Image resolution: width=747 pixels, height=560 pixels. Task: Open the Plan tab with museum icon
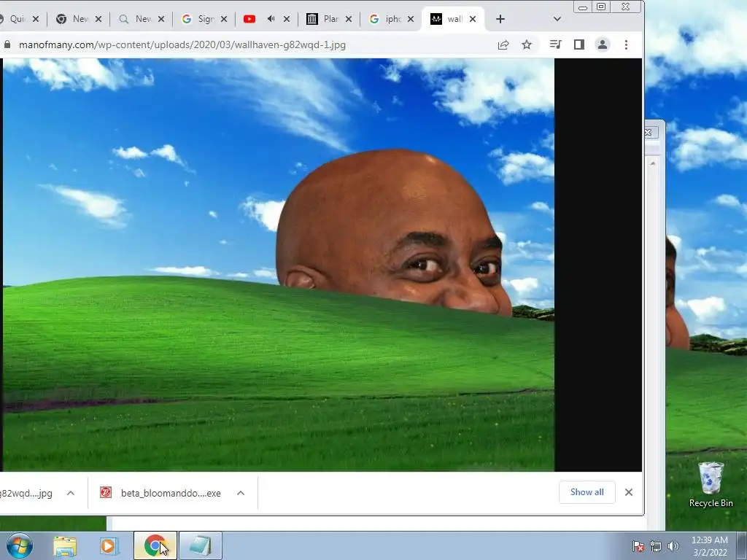click(x=324, y=19)
